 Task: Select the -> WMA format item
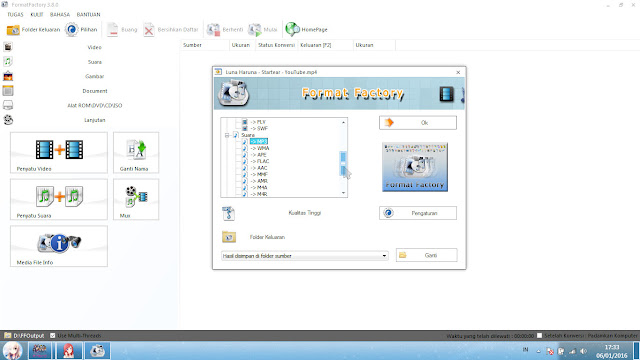tap(260, 148)
